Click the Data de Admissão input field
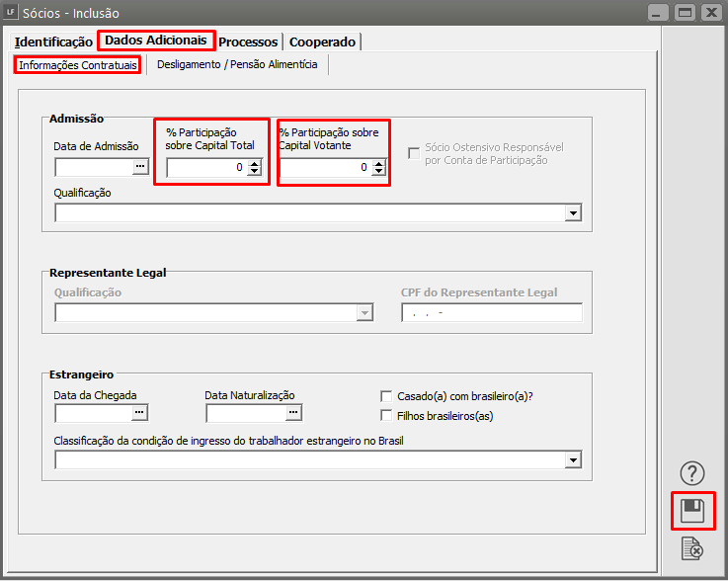 (93, 167)
